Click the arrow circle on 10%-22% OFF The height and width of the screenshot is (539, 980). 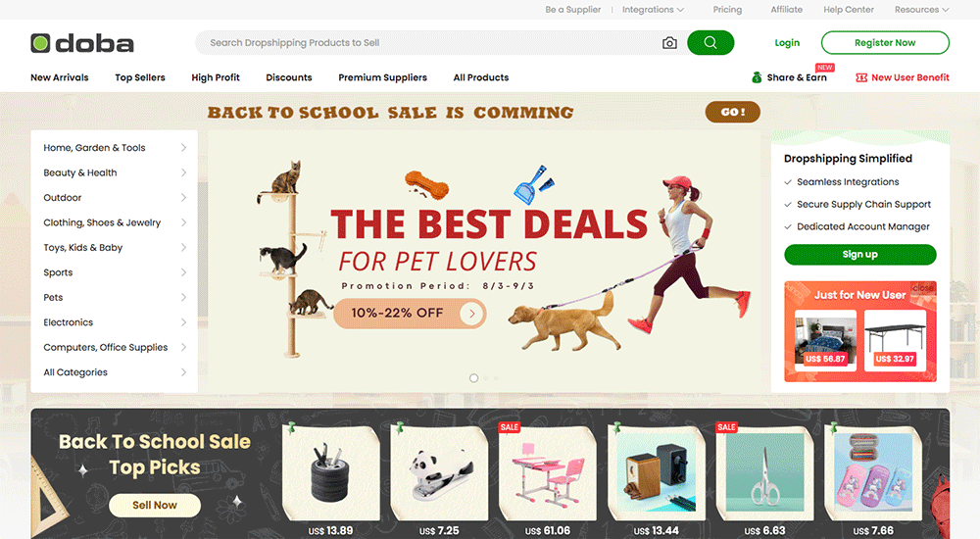[472, 314]
